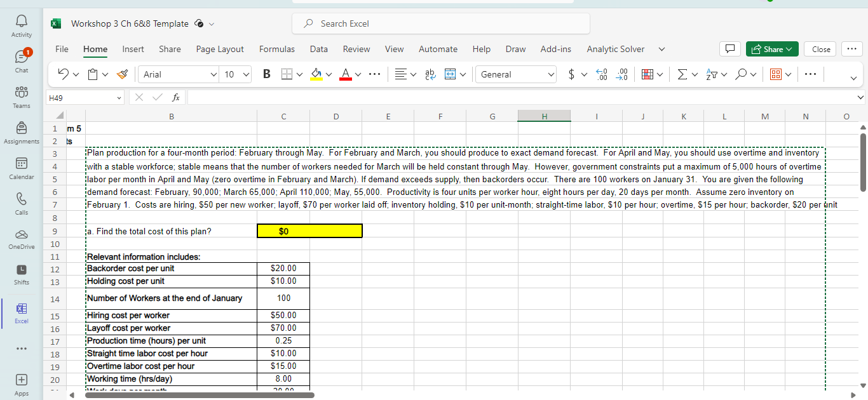Open Analytic Solver tab
868x400 pixels.
click(615, 49)
